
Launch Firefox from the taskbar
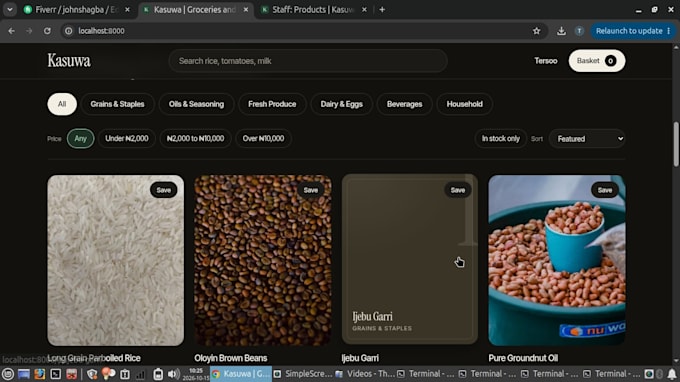(39, 374)
